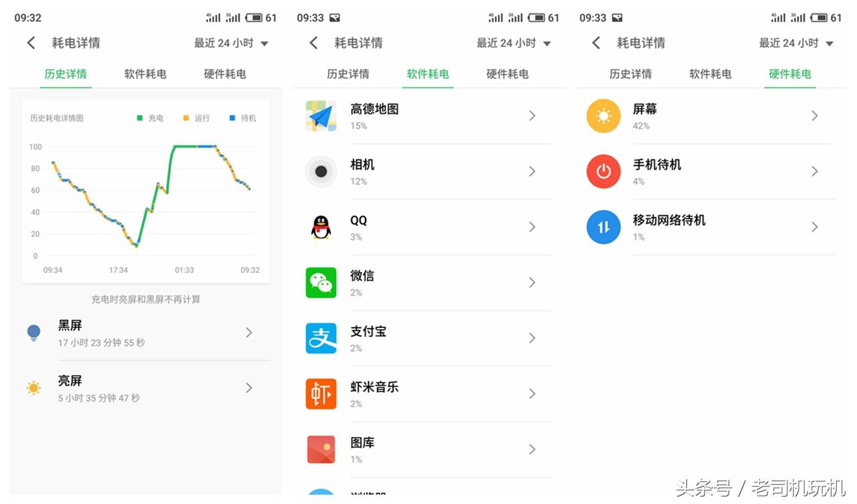Open the 手机待机 4% entry
Viewport: 857px width, 504px height.
(x=710, y=171)
